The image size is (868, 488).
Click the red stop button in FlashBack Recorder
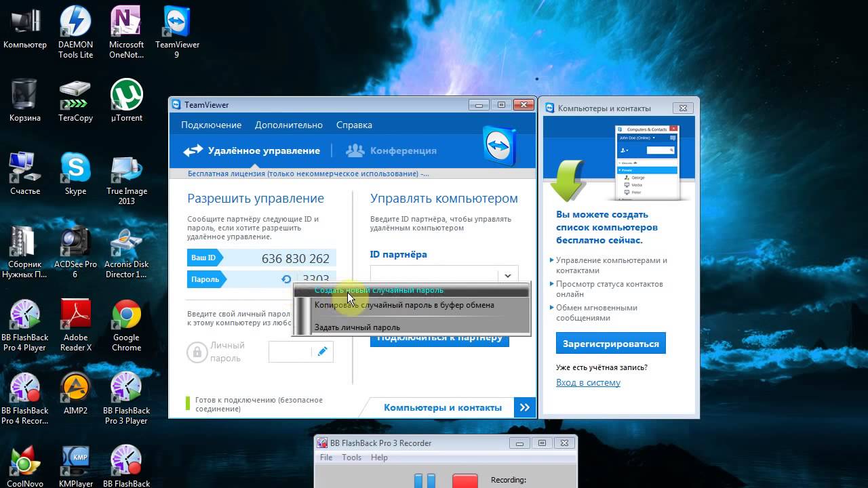465,481
